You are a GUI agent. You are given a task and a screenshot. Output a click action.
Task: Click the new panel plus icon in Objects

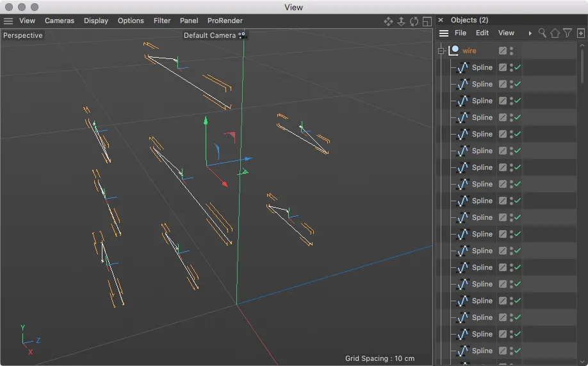point(580,33)
